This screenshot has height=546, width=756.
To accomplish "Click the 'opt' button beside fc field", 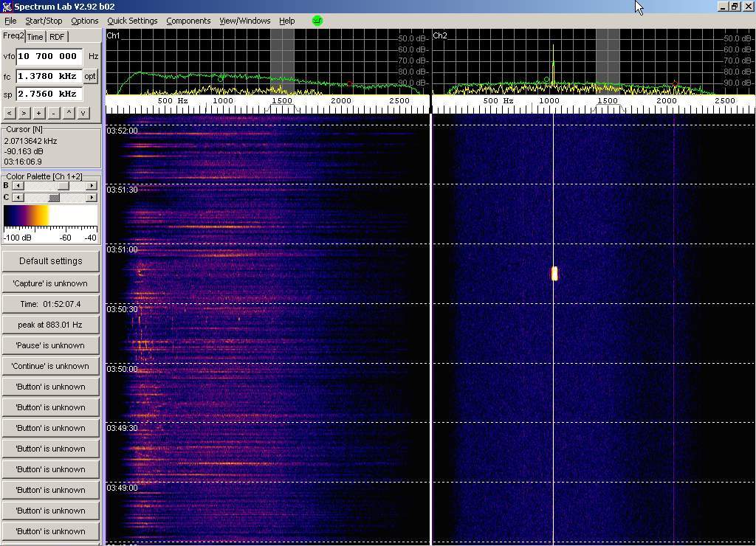I will [90, 76].
